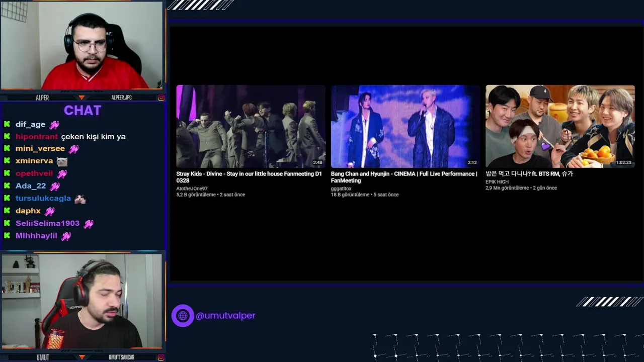
Task: Click the UMUTTSANCAR handle label
Action: click(122, 357)
